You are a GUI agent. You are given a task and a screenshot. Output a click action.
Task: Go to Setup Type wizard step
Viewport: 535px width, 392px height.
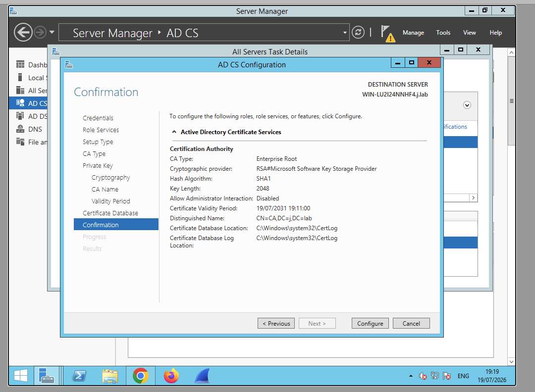[98, 142]
